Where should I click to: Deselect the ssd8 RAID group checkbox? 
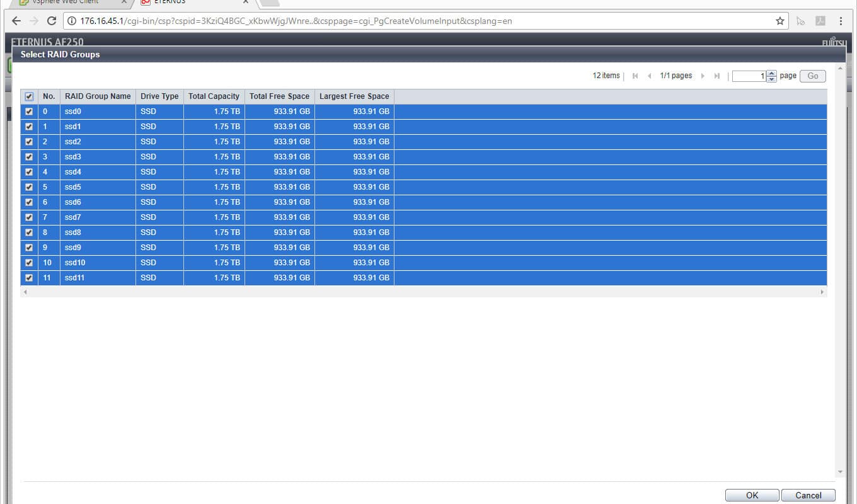pos(29,232)
